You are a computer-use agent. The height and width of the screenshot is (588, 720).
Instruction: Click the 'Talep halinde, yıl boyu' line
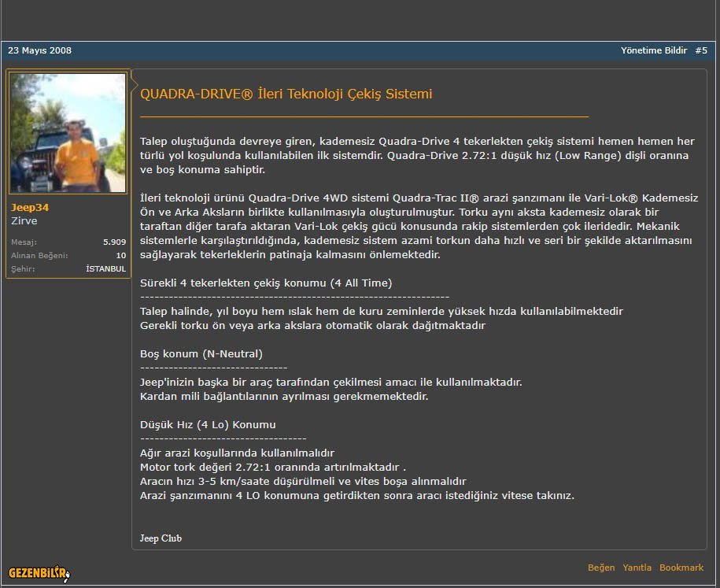click(381, 311)
